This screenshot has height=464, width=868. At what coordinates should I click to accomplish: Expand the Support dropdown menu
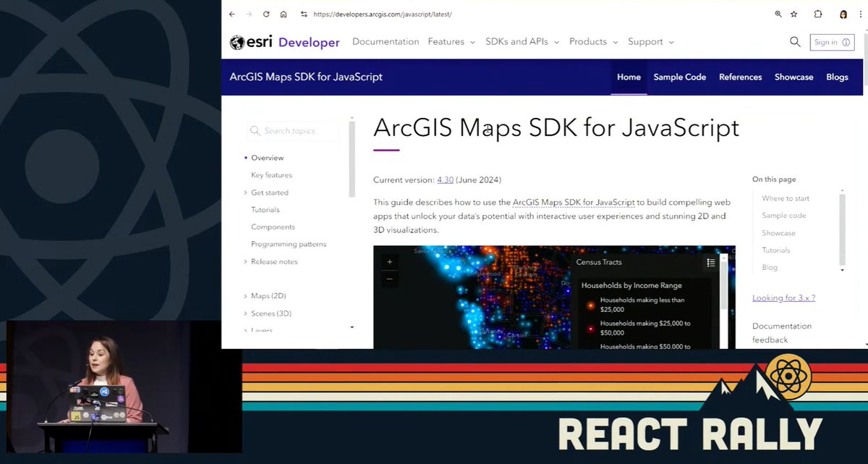pyautogui.click(x=650, y=42)
